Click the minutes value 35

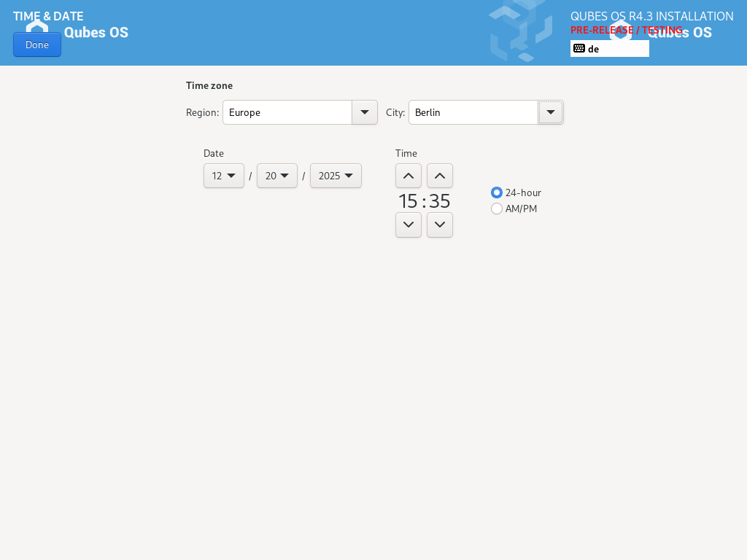440,201
